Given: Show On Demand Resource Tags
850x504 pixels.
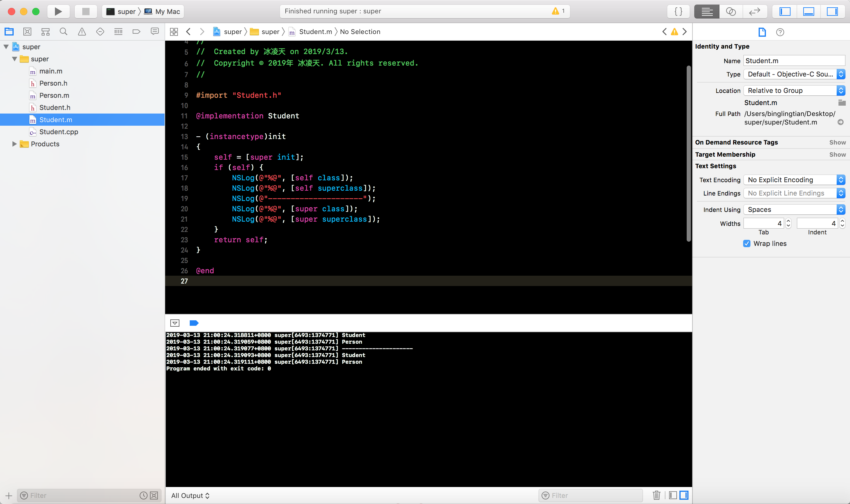Looking at the screenshot, I should (x=837, y=142).
